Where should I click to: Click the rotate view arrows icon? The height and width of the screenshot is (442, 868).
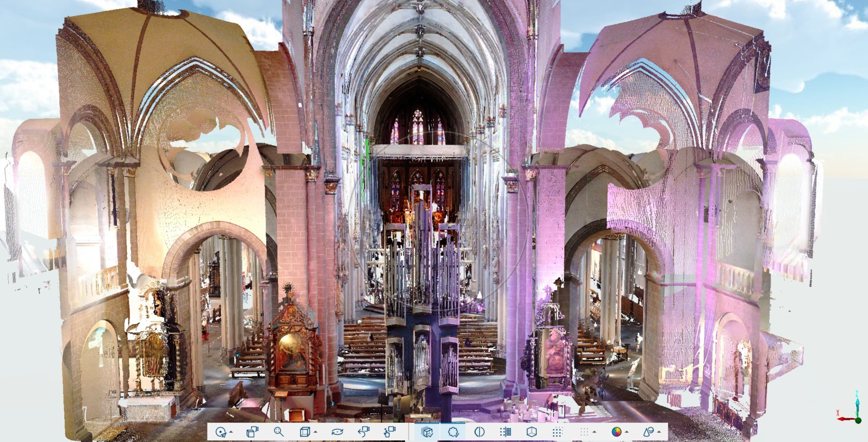[337, 432]
